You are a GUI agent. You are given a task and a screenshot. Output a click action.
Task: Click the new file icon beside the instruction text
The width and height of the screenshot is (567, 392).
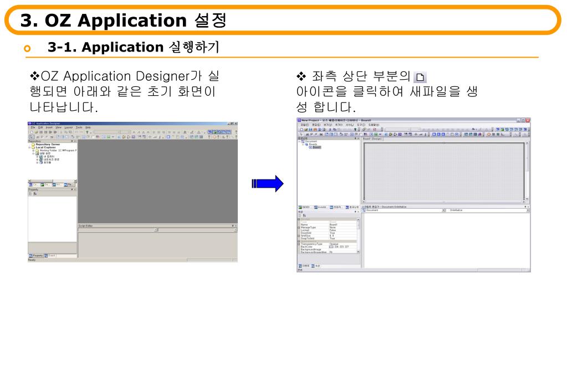(420, 78)
